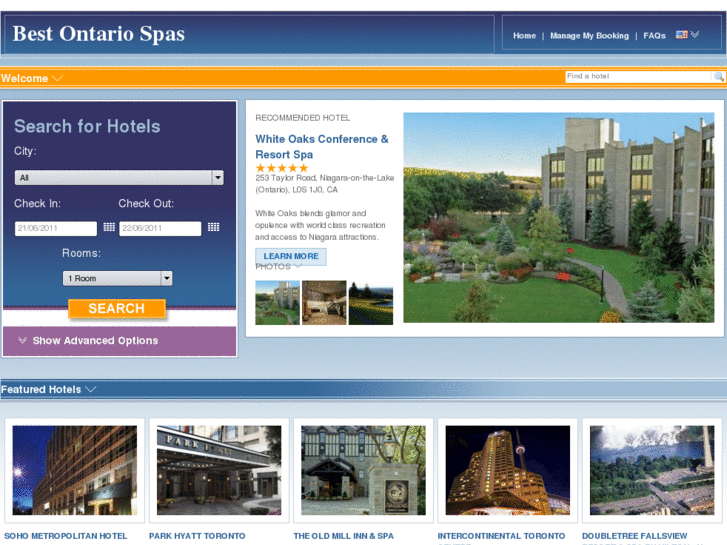
Task: Click the Find a hotel search box
Action: 638,77
